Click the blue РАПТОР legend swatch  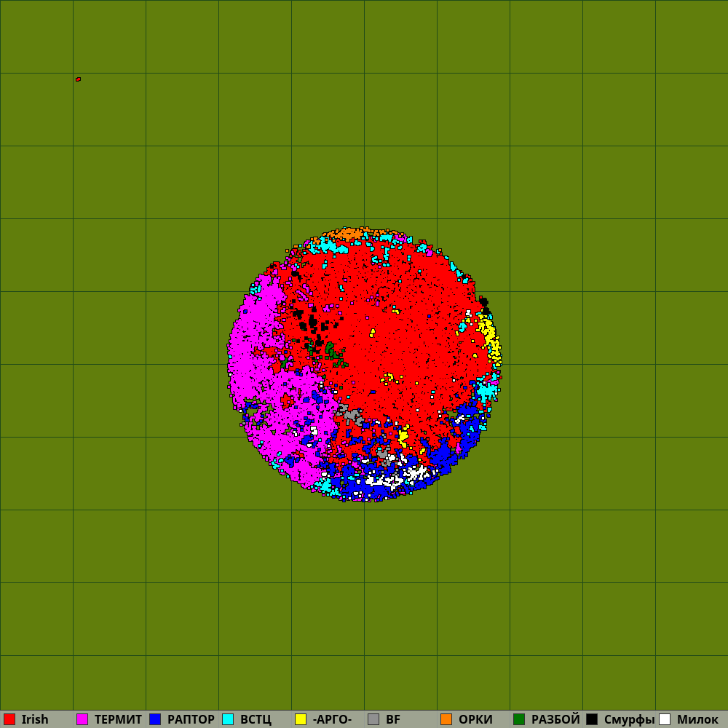(x=155, y=719)
